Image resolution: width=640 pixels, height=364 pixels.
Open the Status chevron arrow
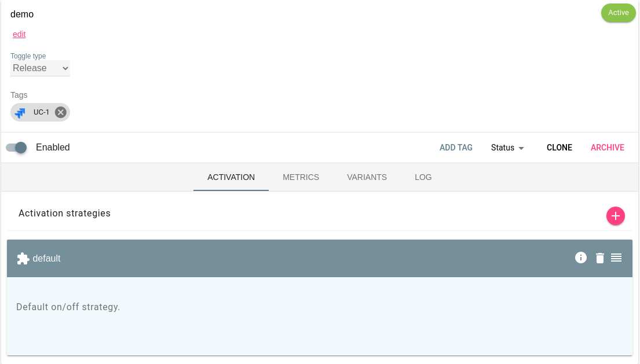click(521, 148)
